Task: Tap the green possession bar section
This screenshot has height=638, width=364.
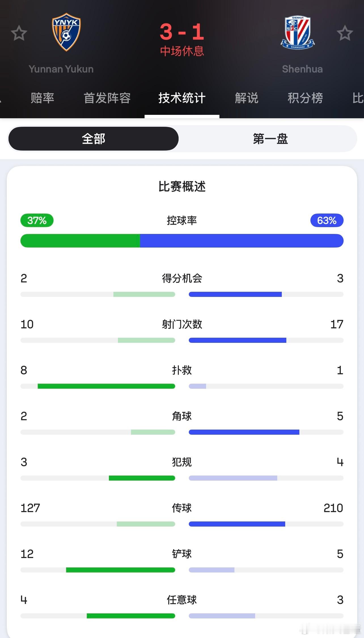Action: (x=80, y=241)
